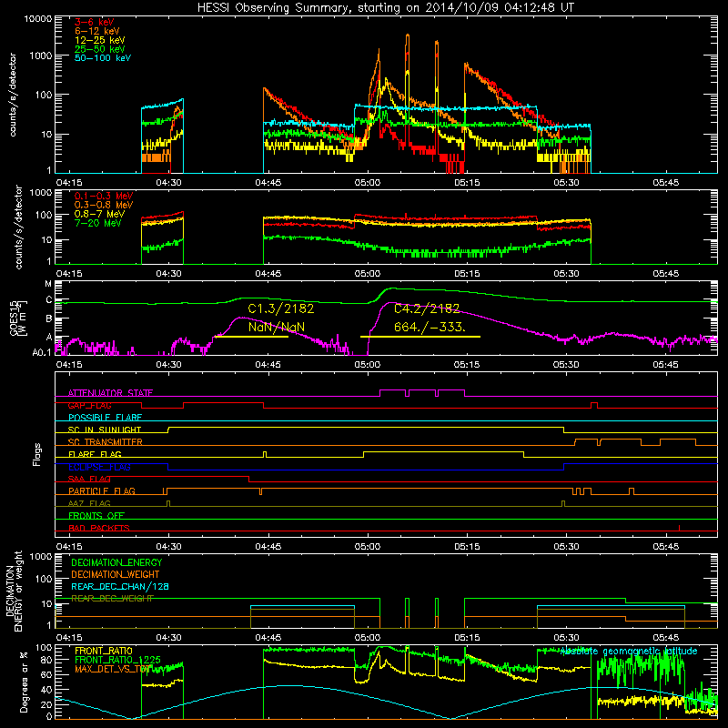Click the 0.3-0.8 MeV legend entry
The height and width of the screenshot is (728, 728).
(x=104, y=205)
